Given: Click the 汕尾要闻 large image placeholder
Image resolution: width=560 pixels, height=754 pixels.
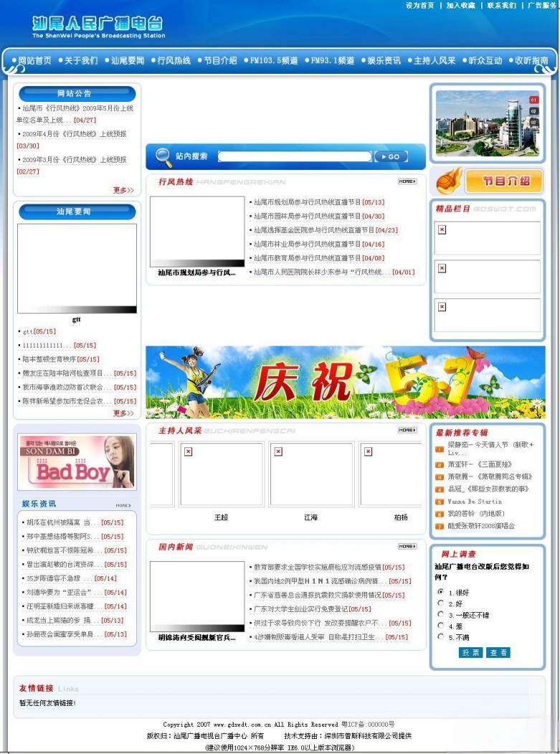Looking at the screenshot, I should click(x=77, y=269).
